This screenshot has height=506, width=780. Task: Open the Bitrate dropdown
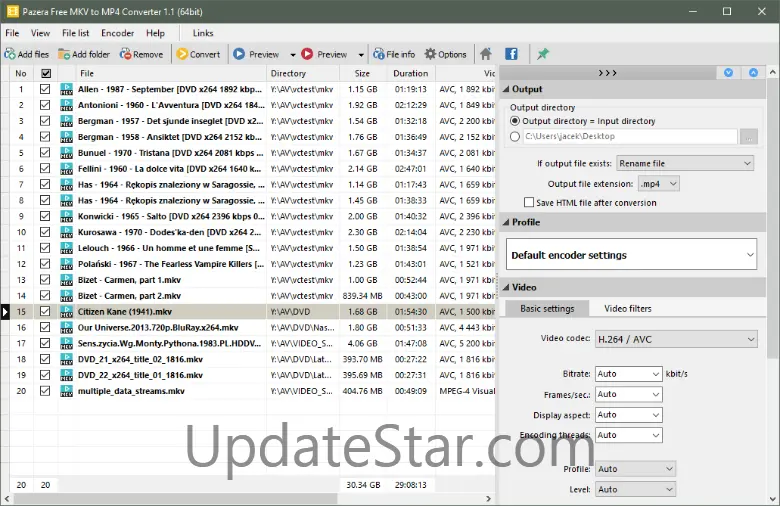coord(629,374)
